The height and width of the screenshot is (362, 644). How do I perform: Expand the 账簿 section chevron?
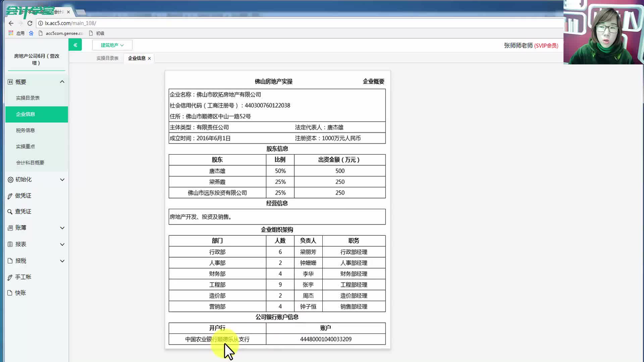coord(62,228)
